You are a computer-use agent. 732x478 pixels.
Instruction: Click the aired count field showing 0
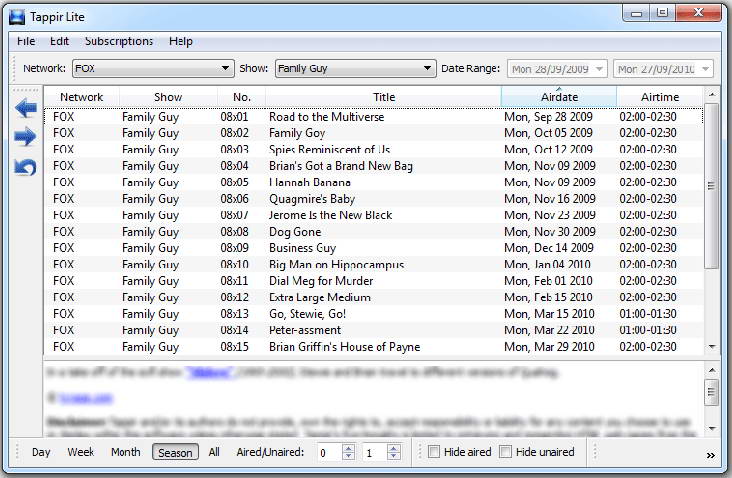(330, 452)
